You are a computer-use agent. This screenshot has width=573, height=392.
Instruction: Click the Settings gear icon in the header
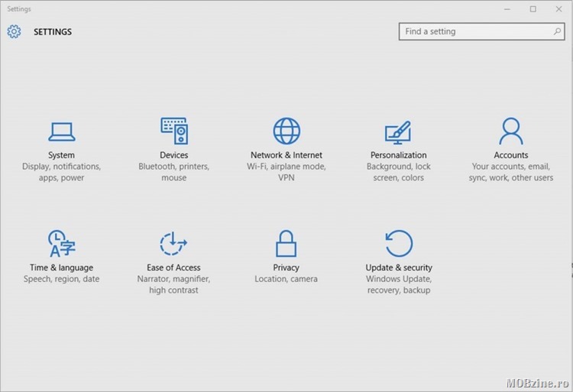tap(14, 31)
